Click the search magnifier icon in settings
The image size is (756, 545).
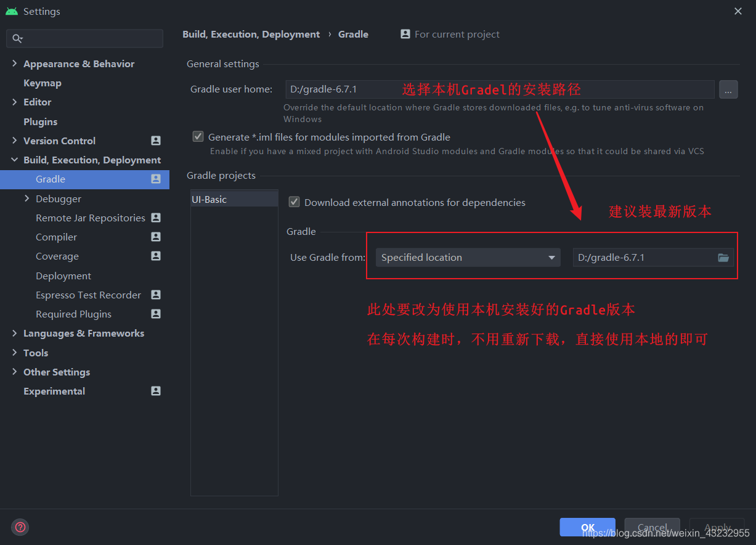click(17, 39)
